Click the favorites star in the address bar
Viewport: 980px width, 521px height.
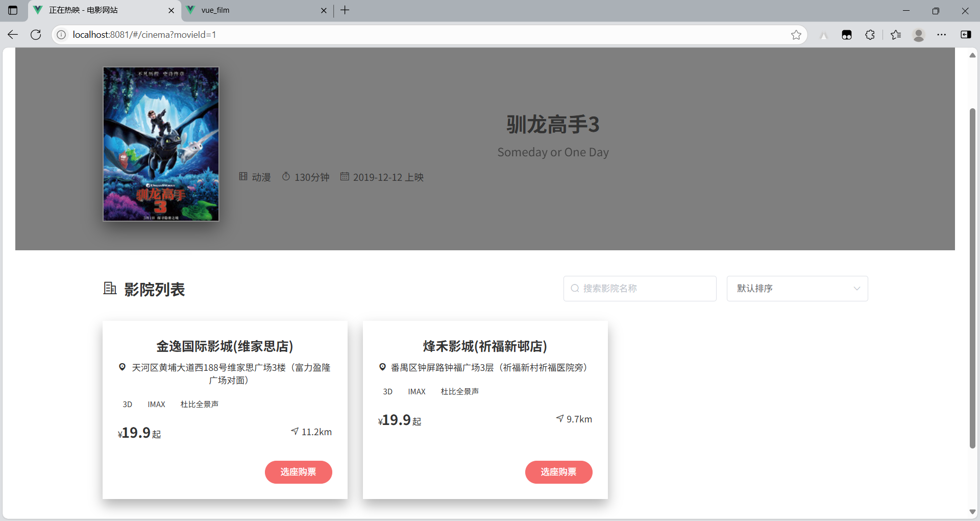pos(797,35)
